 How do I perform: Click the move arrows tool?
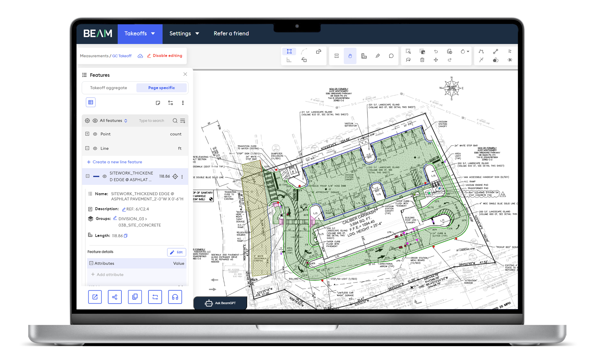436,60
